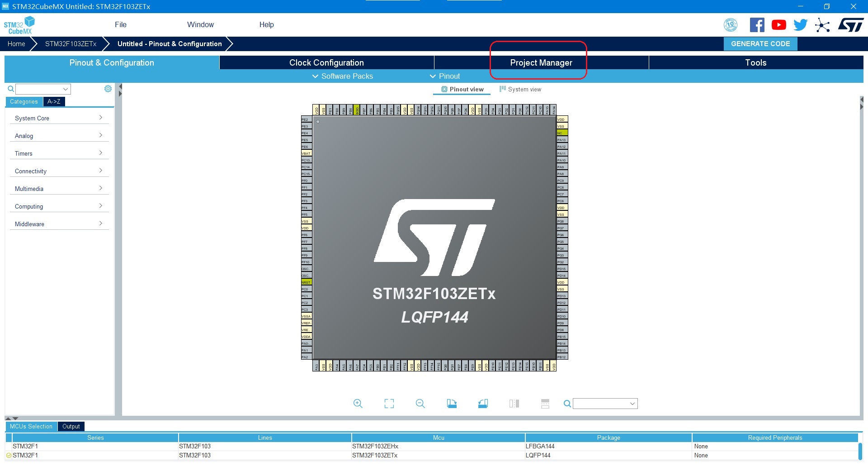Click the vertical split view icon
This screenshot has width=868, height=466.
514,404
